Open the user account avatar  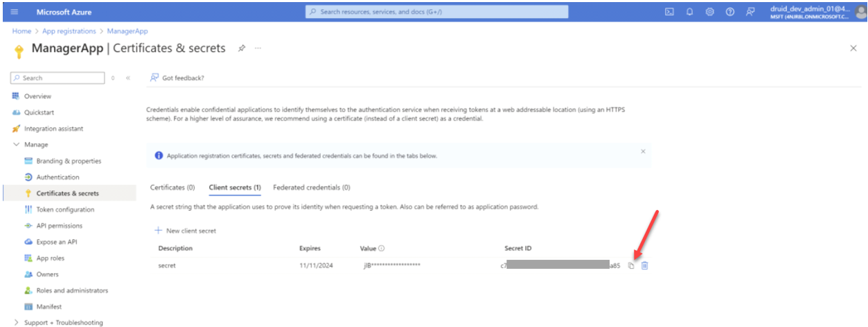pyautogui.click(x=860, y=12)
